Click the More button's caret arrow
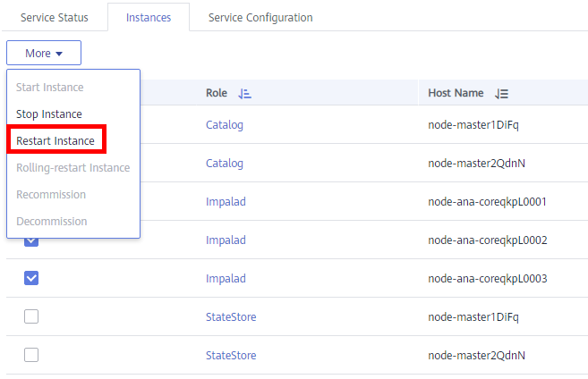The height and width of the screenshot is (379, 588). tap(59, 54)
